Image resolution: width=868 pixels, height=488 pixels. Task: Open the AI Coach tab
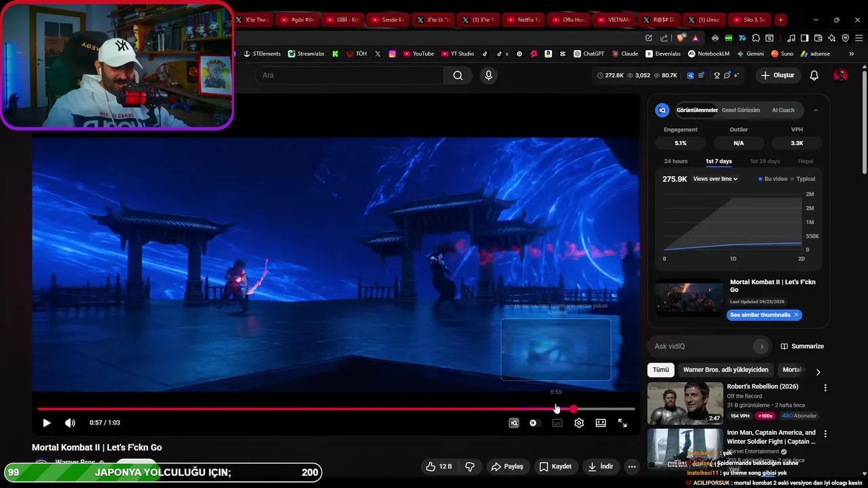(783, 110)
